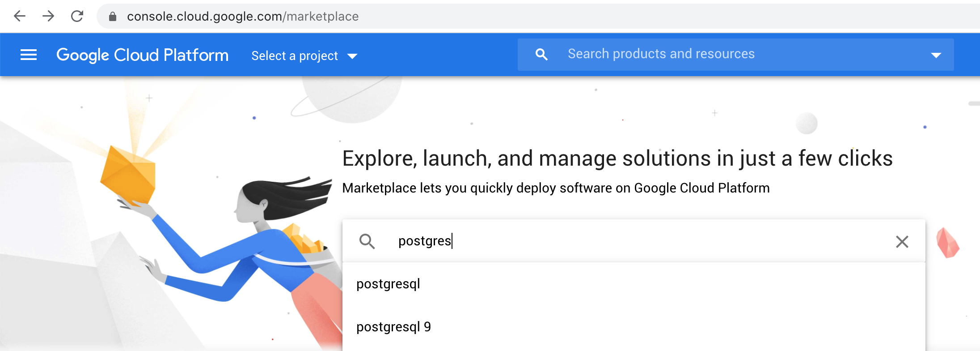This screenshot has width=980, height=351.
Task: Focus Search products and resources field
Action: coord(735,54)
